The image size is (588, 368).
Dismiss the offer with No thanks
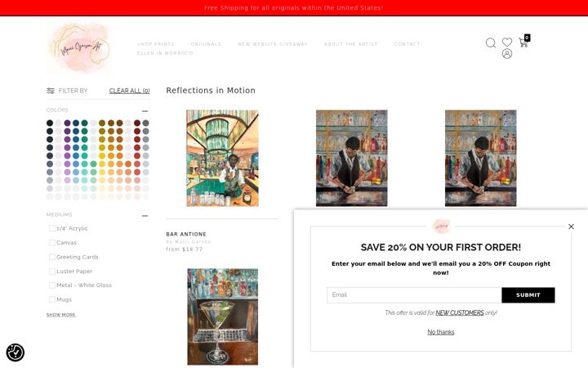pyautogui.click(x=441, y=332)
